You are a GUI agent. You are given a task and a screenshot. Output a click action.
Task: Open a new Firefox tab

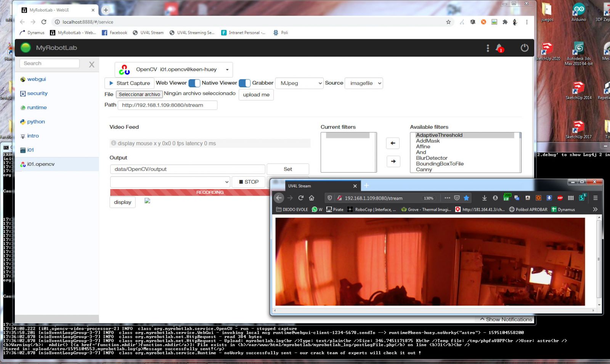coord(366,186)
